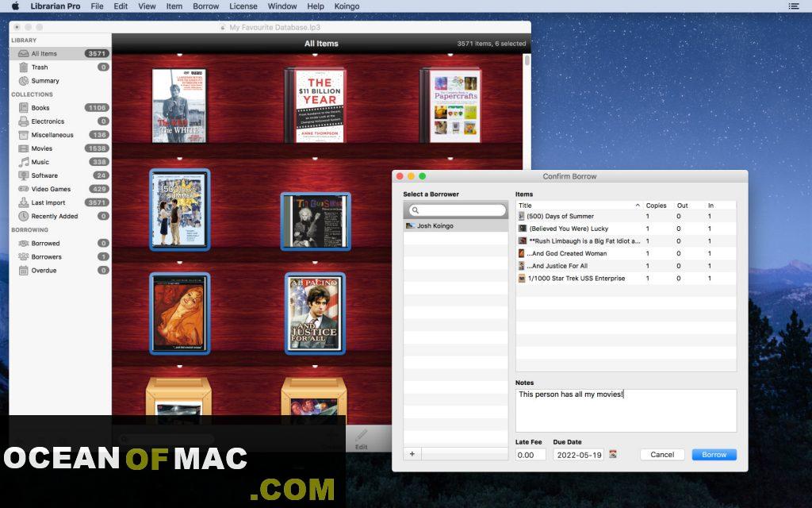Open the Item menu
This screenshot has width=812, height=508.
tap(174, 6)
